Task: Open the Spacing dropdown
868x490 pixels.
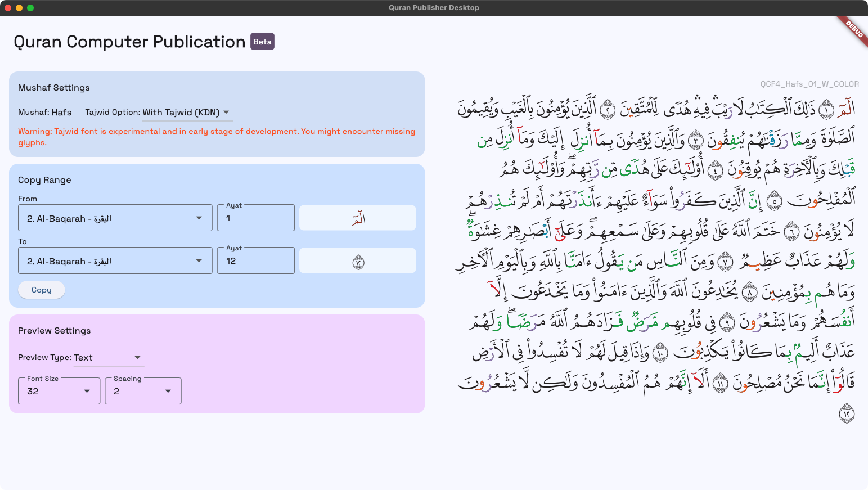Action: click(143, 391)
